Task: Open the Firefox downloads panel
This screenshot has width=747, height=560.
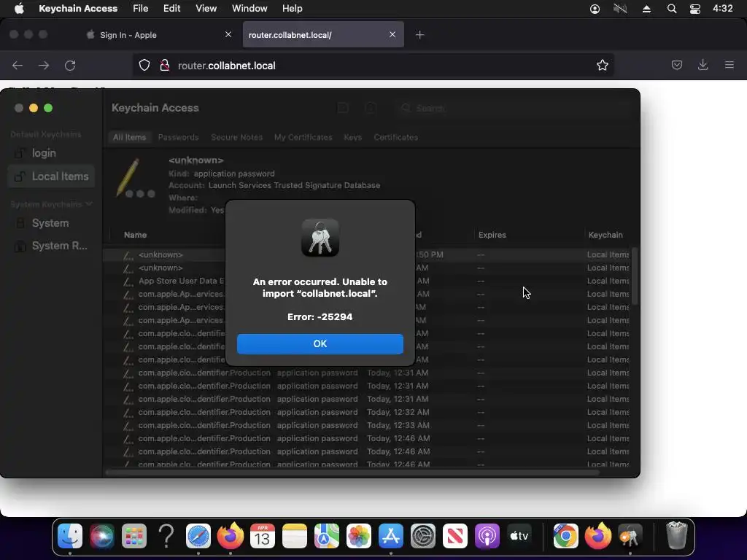Action: (x=703, y=65)
